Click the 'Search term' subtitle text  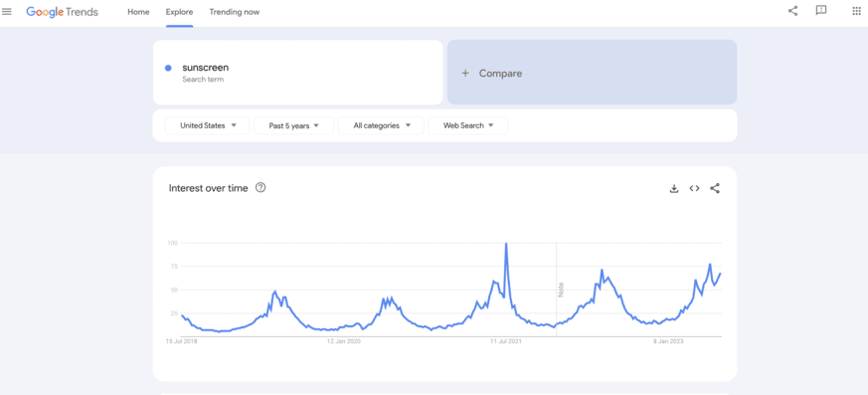pyautogui.click(x=203, y=80)
